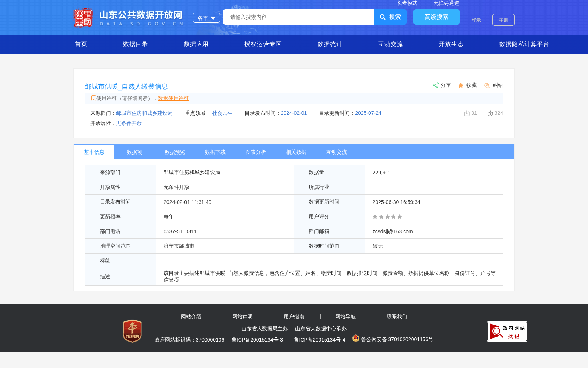Image resolution: width=588 pixels, height=368 pixels.
Task: Switch to the 图表分析 tab
Action: coord(256,152)
